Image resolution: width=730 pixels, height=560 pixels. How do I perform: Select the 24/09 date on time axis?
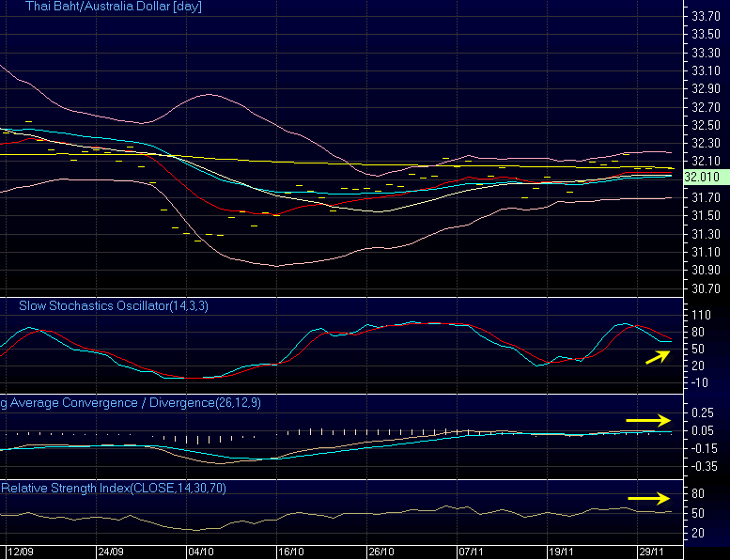[x=111, y=552]
